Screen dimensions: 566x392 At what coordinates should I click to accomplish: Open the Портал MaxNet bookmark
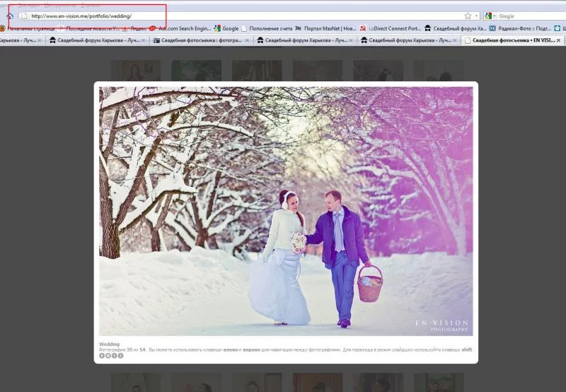tap(325, 28)
